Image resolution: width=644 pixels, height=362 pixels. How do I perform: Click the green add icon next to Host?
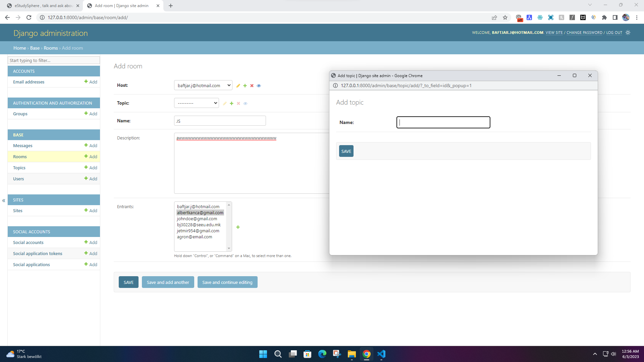click(x=245, y=85)
